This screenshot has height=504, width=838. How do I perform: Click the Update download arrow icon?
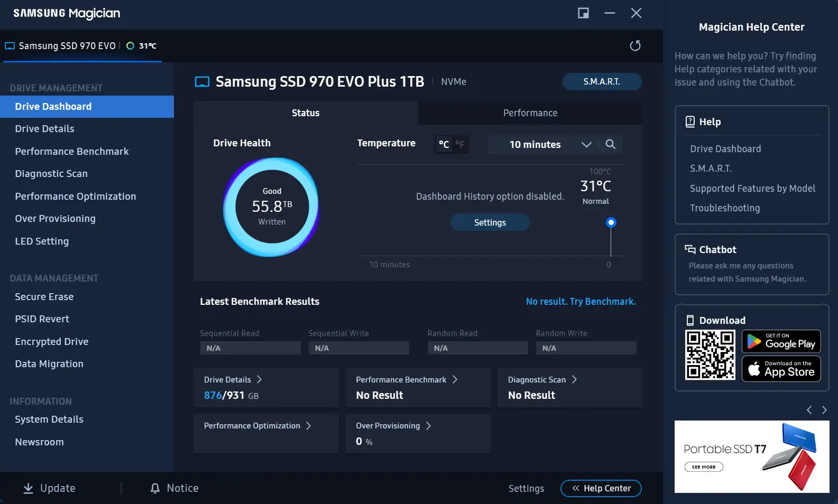click(29, 488)
